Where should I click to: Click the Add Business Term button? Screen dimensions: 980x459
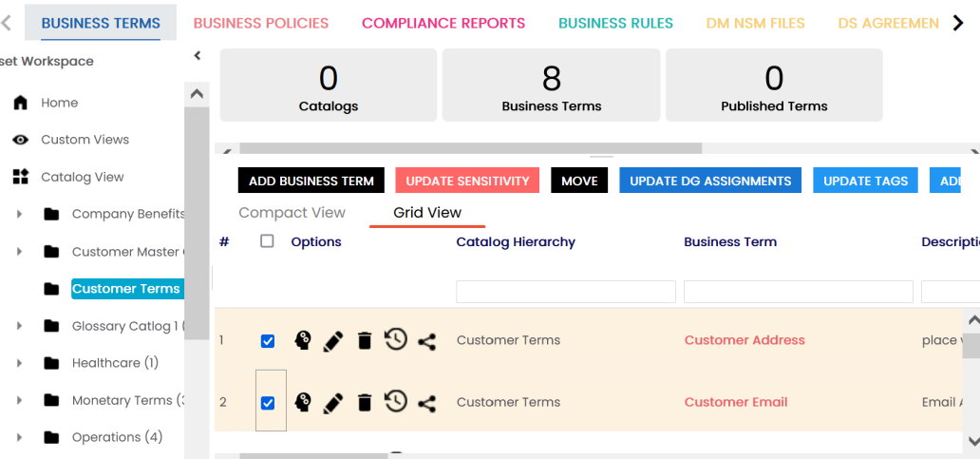311,181
